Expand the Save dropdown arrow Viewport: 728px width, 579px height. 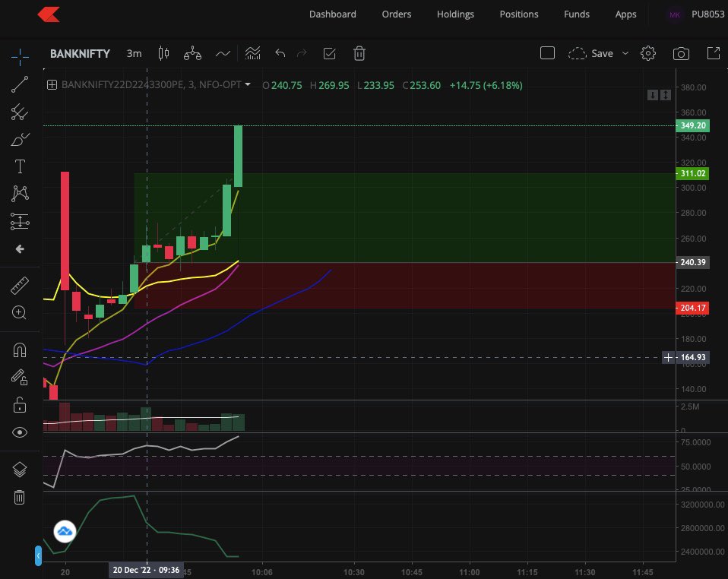[x=625, y=53]
